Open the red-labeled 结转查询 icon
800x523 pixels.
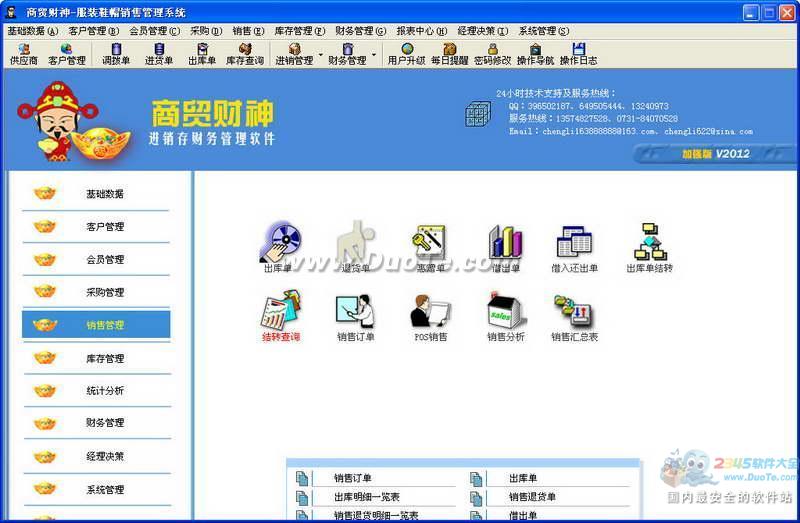click(281, 316)
